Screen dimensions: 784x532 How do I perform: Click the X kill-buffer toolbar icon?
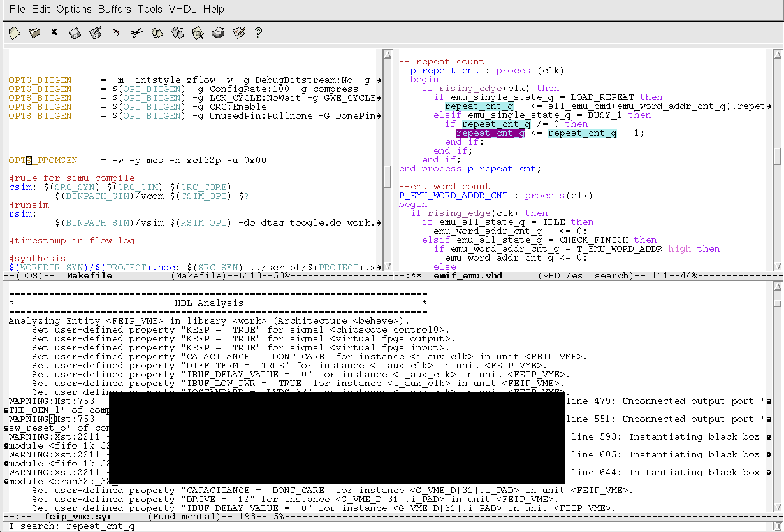(54, 32)
